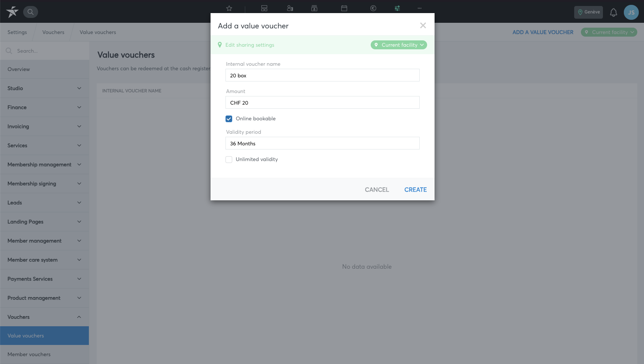Open the calendar icon in top bar
This screenshot has height=364, width=644.
[344, 8]
